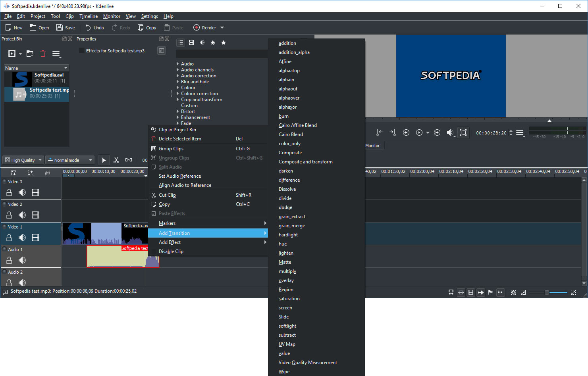Open the Timeline menu
The image size is (588, 376).
(x=88, y=16)
